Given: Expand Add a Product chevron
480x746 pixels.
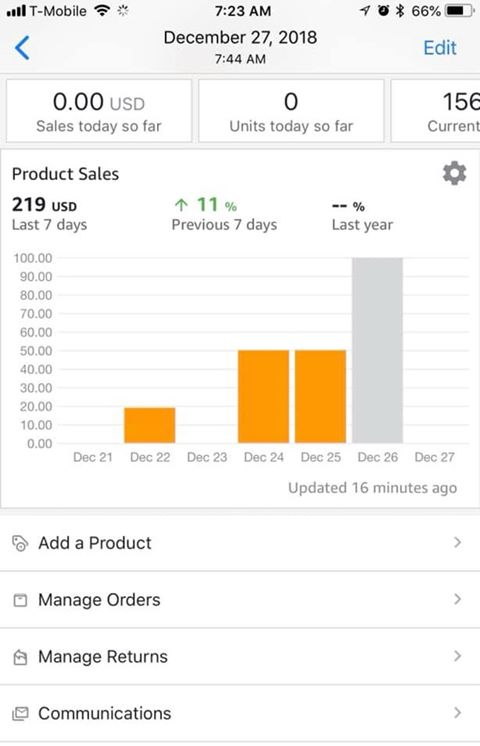Looking at the screenshot, I should coord(457,542).
